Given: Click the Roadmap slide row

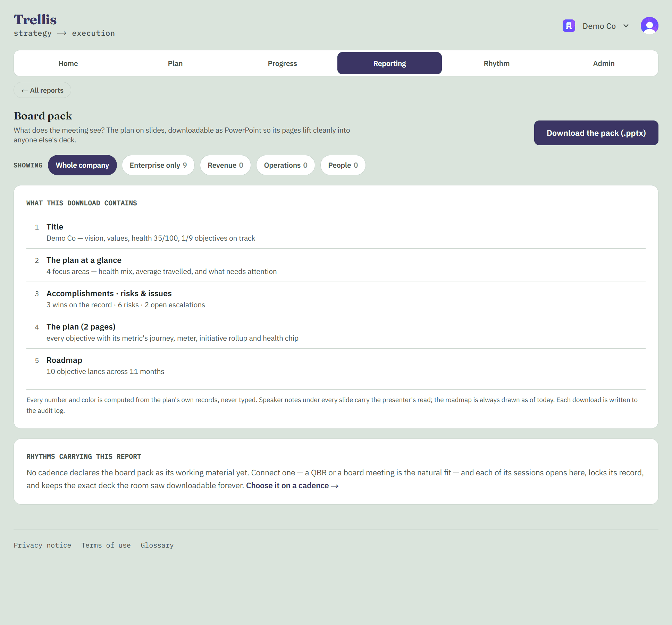Looking at the screenshot, I should pos(336,366).
